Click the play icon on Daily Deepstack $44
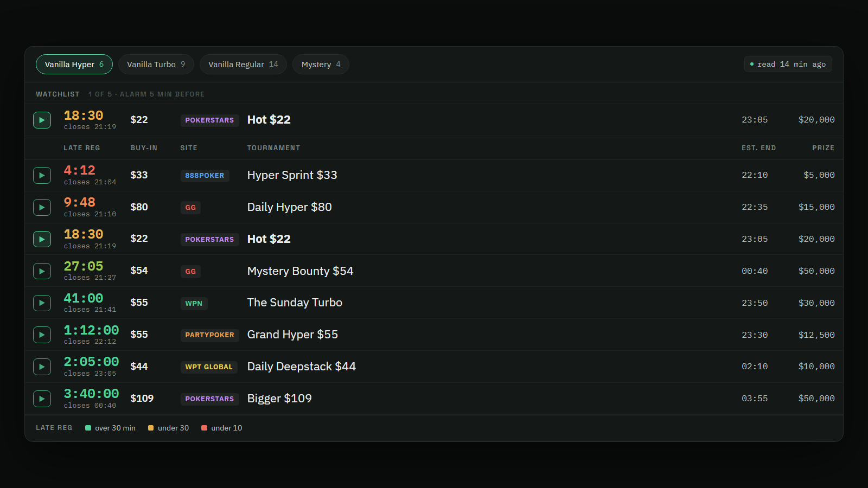 pos(42,367)
